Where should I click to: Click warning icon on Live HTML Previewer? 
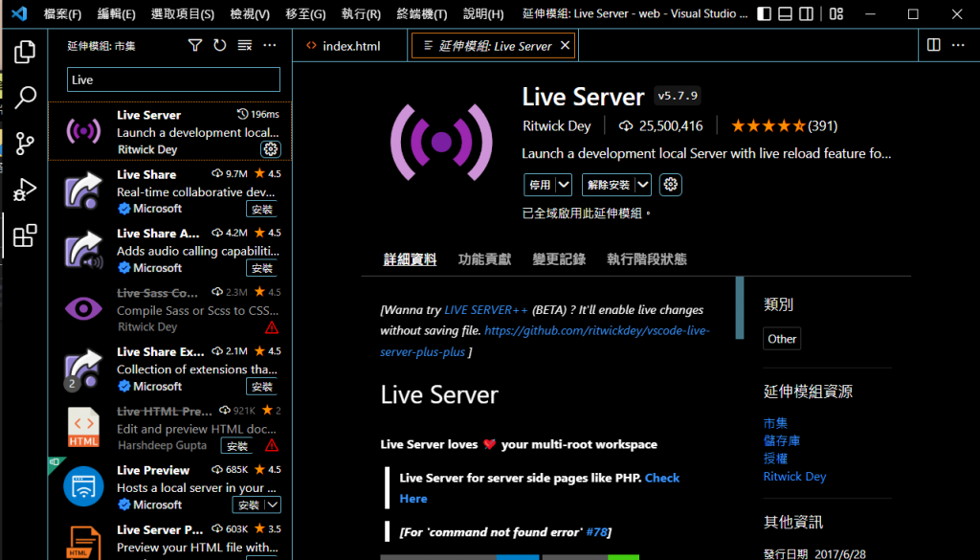tap(271, 446)
